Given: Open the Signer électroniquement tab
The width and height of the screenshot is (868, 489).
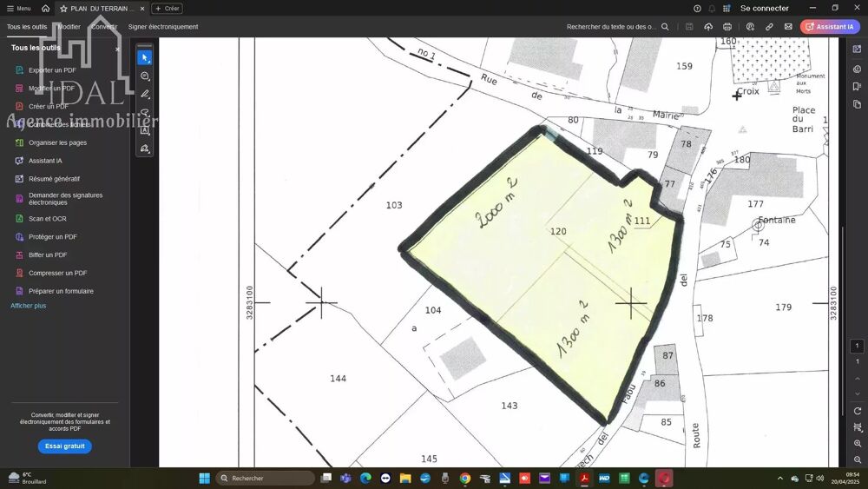Looking at the screenshot, I should pos(163,27).
